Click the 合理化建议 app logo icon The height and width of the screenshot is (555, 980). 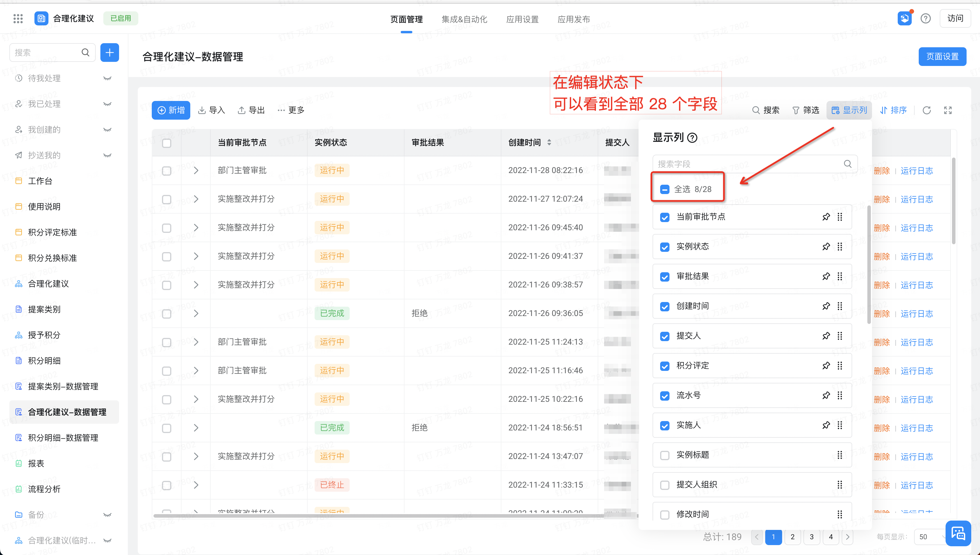[x=41, y=18]
